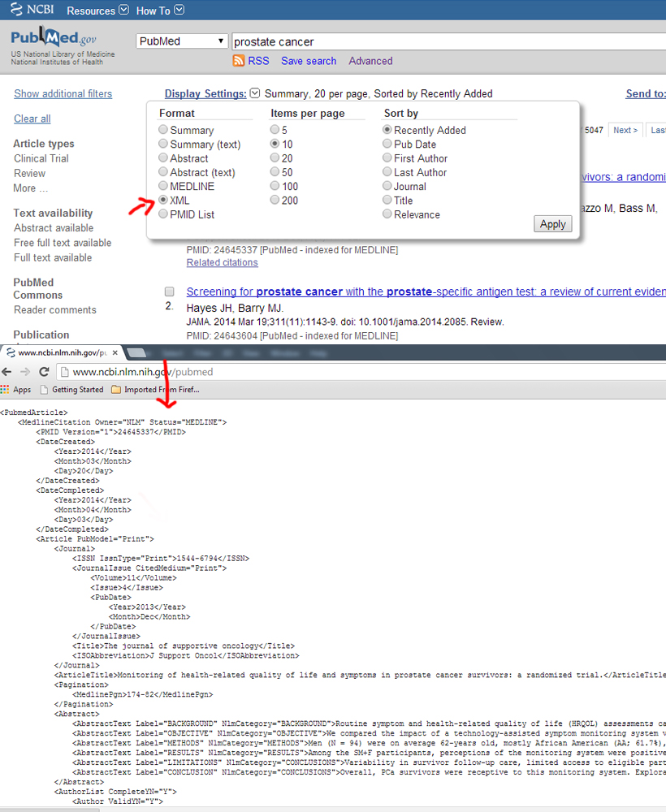This screenshot has height=812, width=666.
Task: Click the PubMed.gov logo
Action: tap(54, 37)
